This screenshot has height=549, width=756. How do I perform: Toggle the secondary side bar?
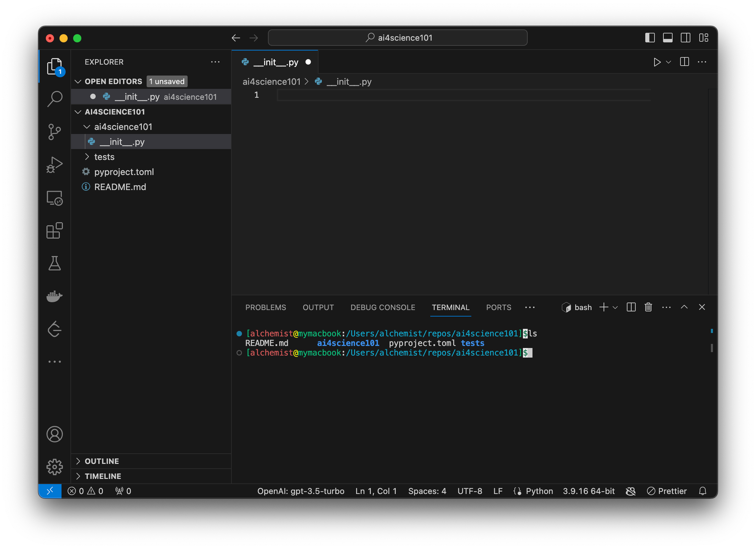click(x=685, y=38)
